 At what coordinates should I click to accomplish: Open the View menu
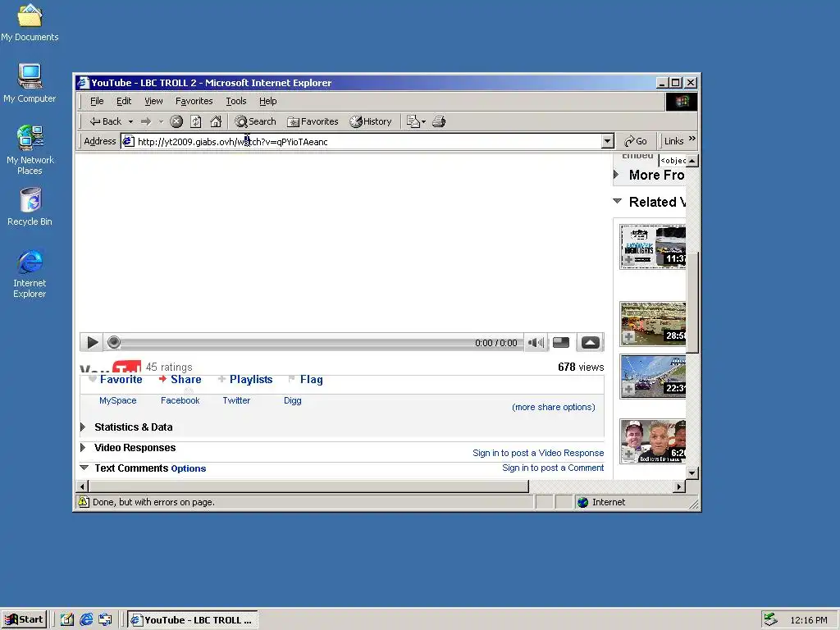point(153,101)
